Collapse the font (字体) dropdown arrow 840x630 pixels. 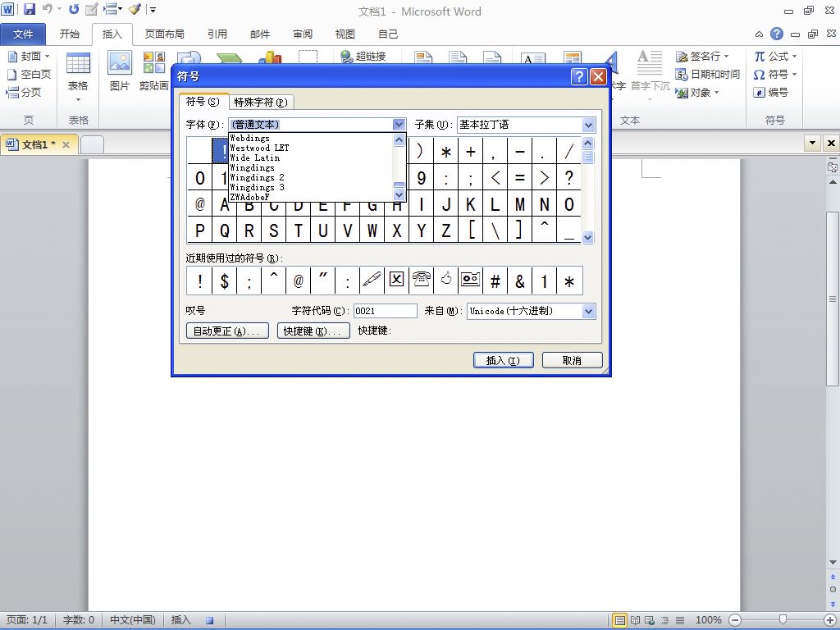(399, 125)
